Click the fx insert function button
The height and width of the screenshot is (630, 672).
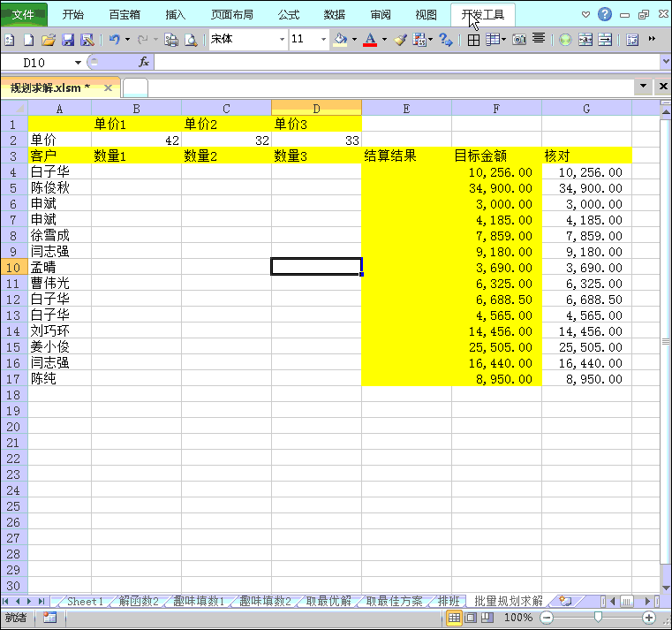(x=144, y=62)
